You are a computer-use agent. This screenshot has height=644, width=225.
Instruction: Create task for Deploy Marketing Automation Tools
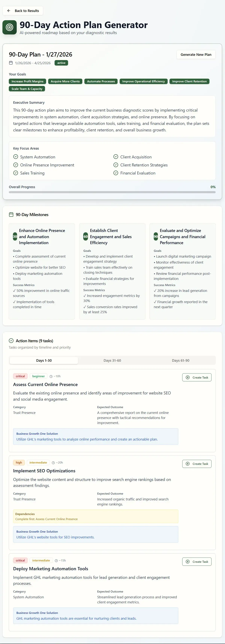tap(197, 561)
